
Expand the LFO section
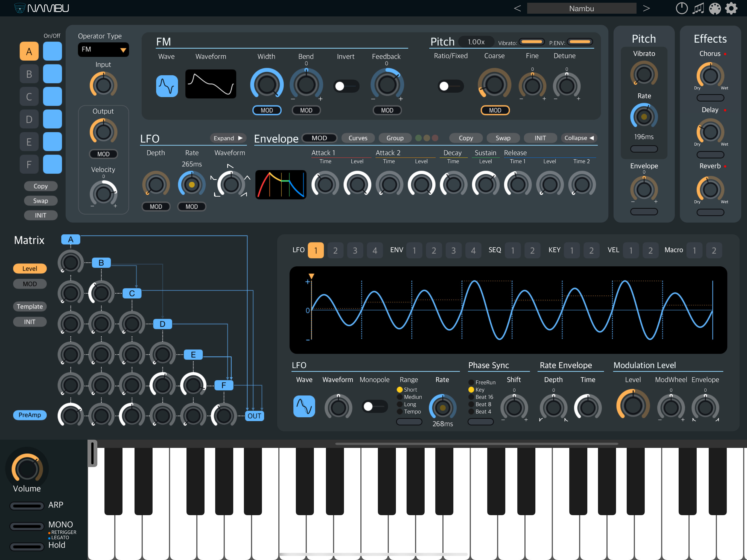click(x=228, y=138)
